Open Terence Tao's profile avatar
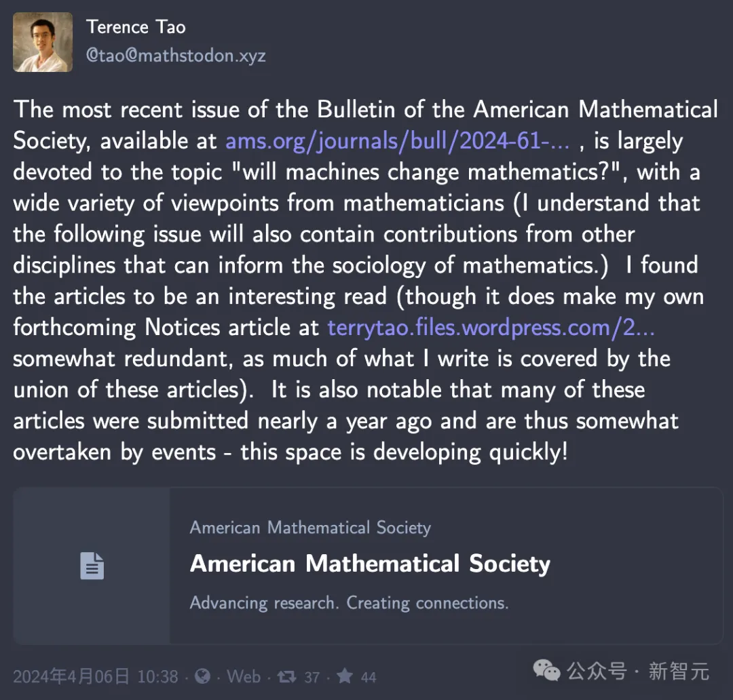733x700 pixels. [x=43, y=42]
